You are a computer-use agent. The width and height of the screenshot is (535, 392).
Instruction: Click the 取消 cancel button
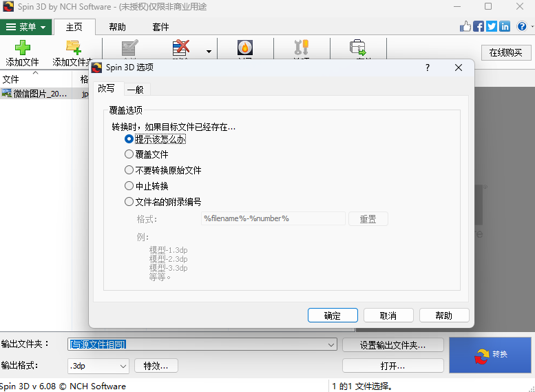(x=388, y=315)
